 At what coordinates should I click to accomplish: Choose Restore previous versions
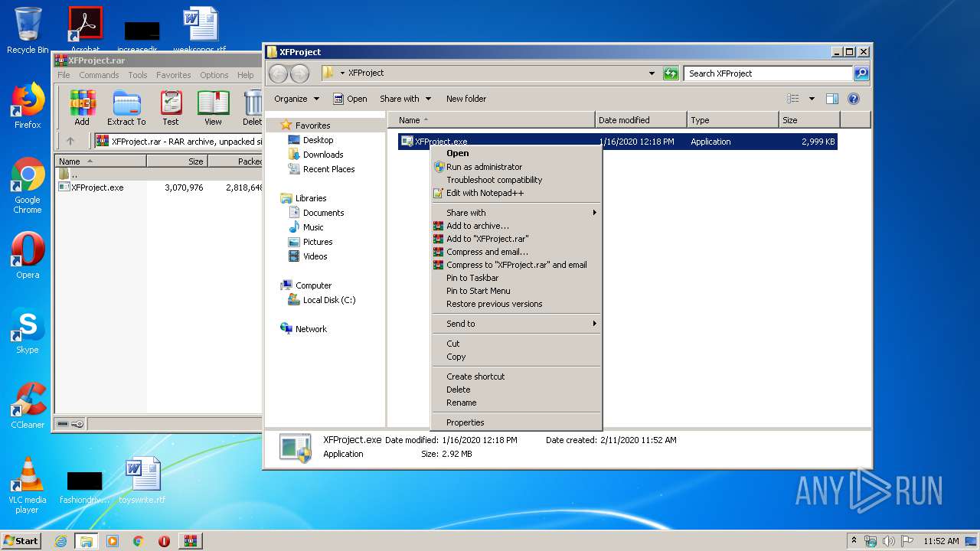(516, 304)
